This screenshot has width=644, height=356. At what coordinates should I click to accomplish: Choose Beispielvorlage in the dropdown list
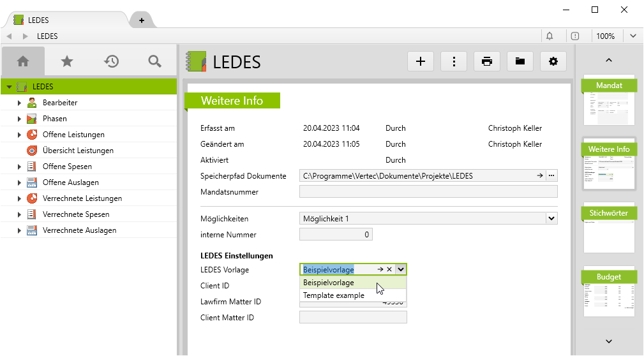329,283
